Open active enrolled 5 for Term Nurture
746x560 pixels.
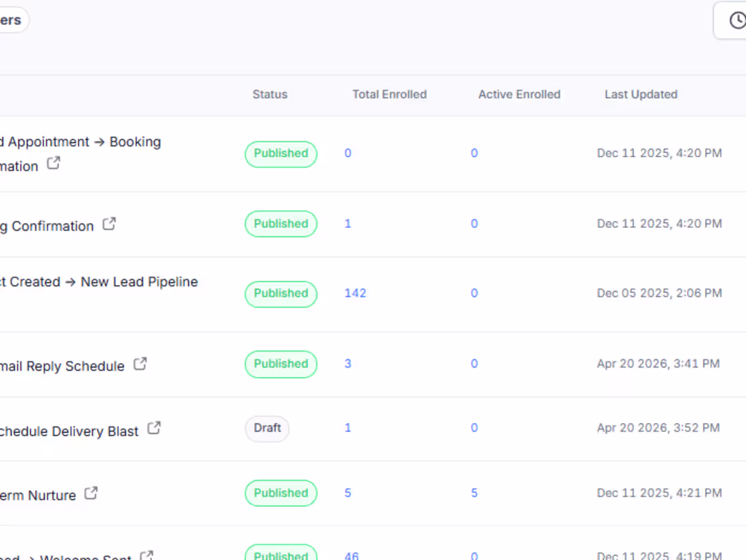click(x=474, y=493)
